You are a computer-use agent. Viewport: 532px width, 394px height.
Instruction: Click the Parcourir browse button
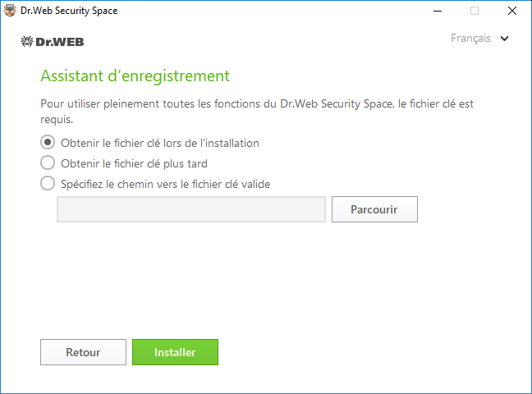(x=374, y=209)
